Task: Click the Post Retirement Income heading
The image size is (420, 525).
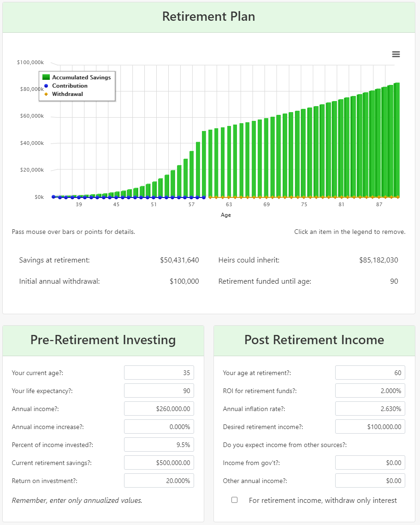Action: 314,340
